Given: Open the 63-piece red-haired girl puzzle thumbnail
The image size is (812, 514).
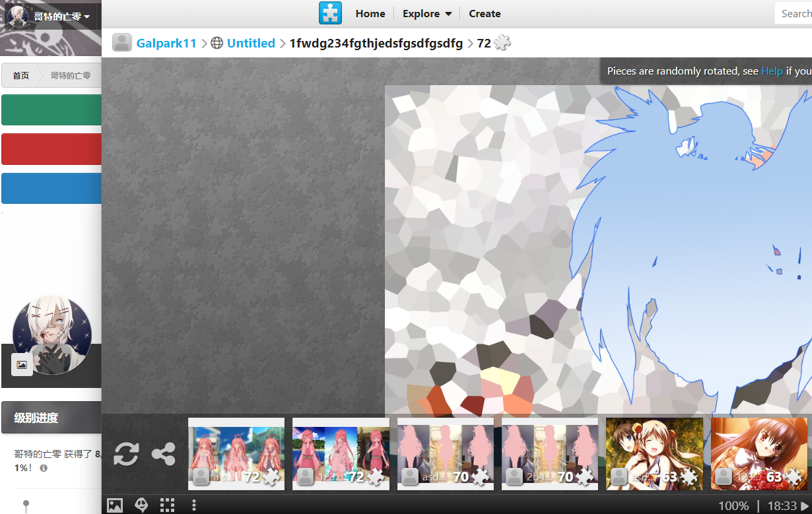Looking at the screenshot, I should (x=759, y=454).
